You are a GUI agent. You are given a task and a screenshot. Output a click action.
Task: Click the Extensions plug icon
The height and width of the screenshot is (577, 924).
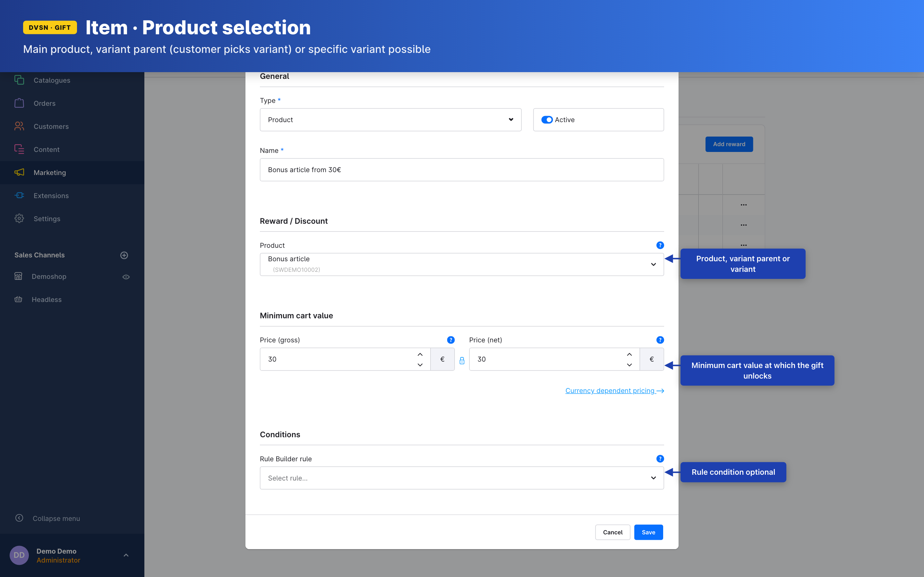tap(19, 196)
